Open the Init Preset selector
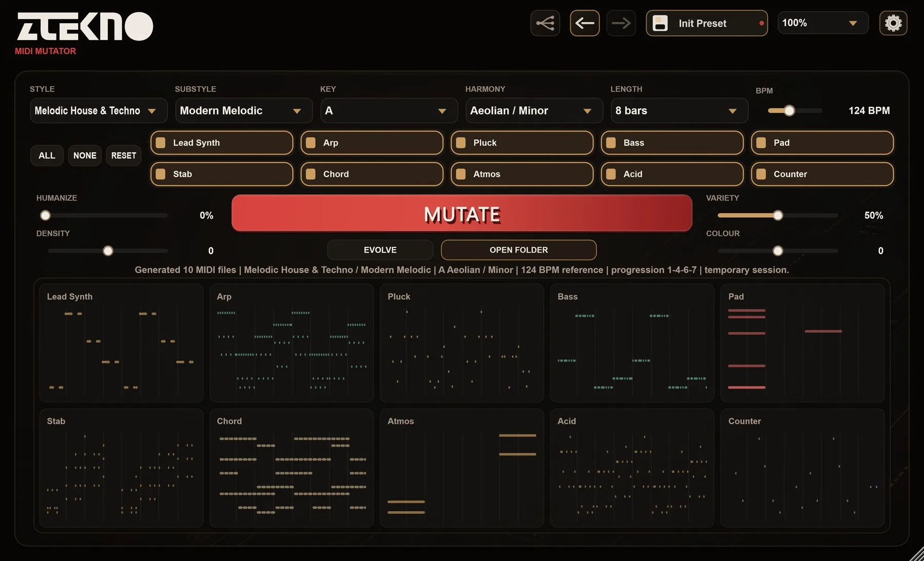 click(707, 23)
